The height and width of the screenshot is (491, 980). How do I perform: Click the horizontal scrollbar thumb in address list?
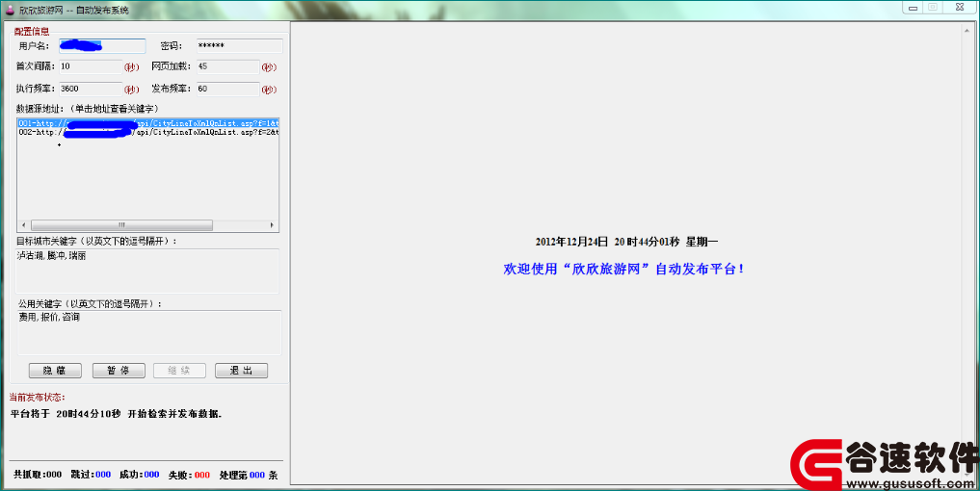pos(121,225)
